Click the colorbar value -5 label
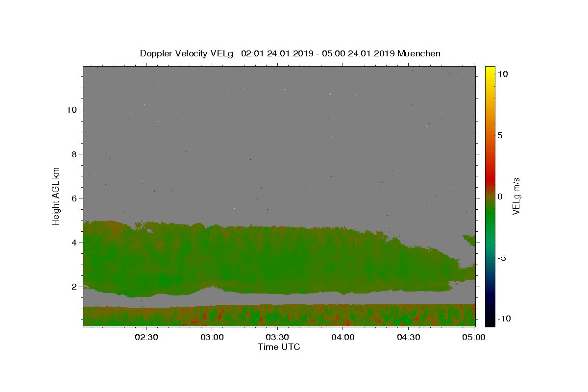This screenshot has height=392, width=588. (502, 258)
